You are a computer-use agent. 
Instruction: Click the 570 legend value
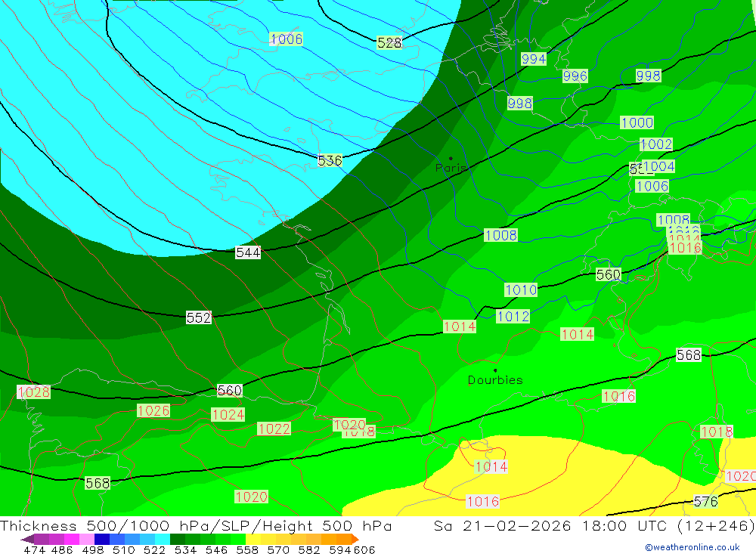(278, 549)
